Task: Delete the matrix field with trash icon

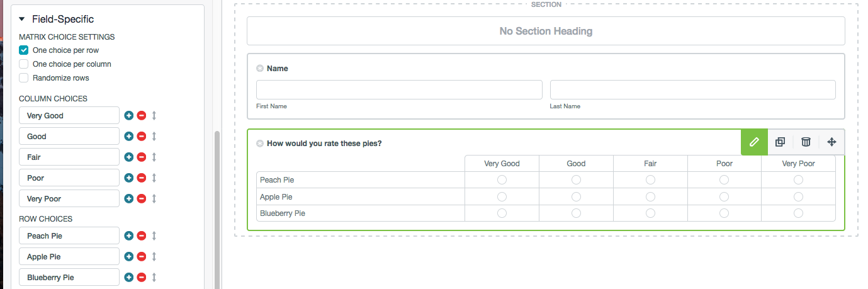Action: tap(806, 142)
